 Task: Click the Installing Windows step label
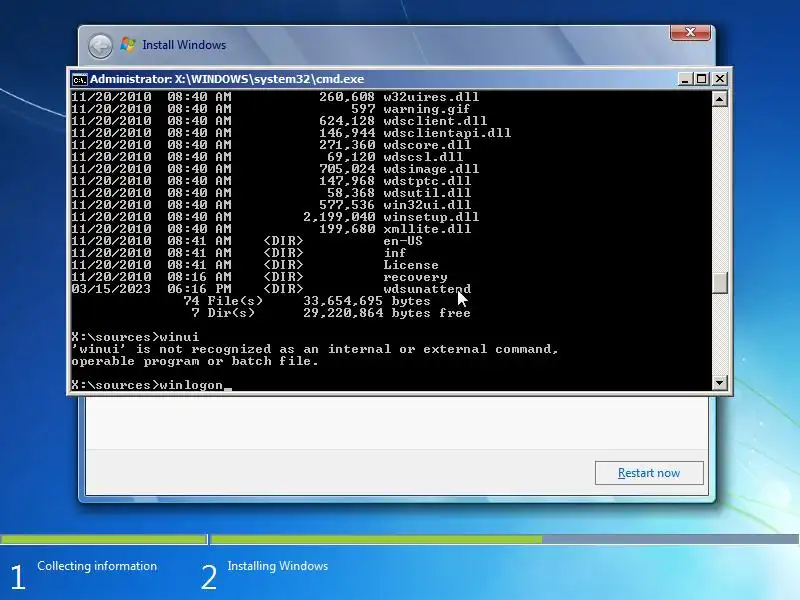click(278, 566)
